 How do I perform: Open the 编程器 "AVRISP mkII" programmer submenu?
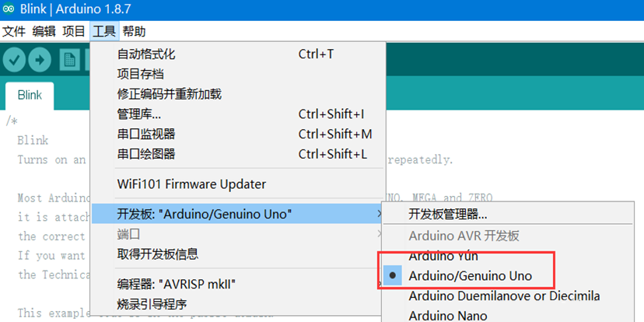pyautogui.click(x=177, y=283)
